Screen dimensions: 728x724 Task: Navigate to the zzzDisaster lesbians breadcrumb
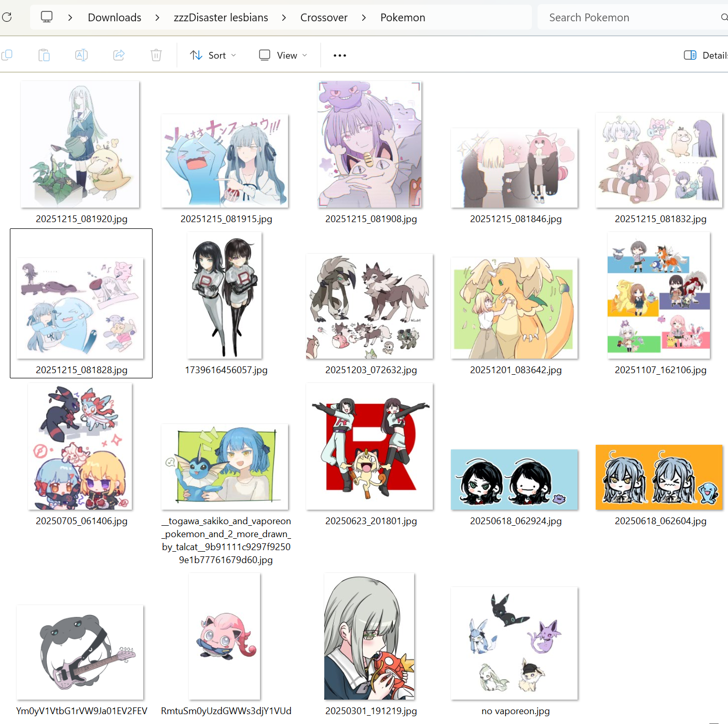(x=221, y=18)
